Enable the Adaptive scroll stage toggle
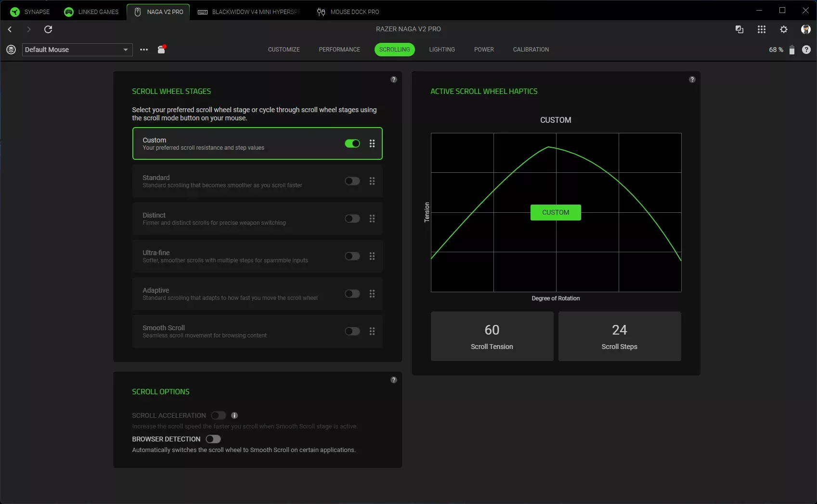 point(352,294)
